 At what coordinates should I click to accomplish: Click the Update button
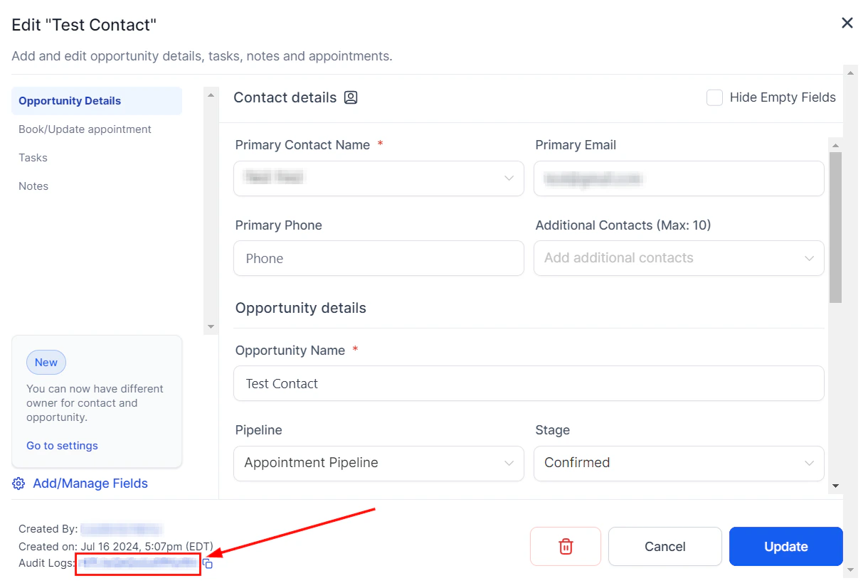(x=785, y=546)
